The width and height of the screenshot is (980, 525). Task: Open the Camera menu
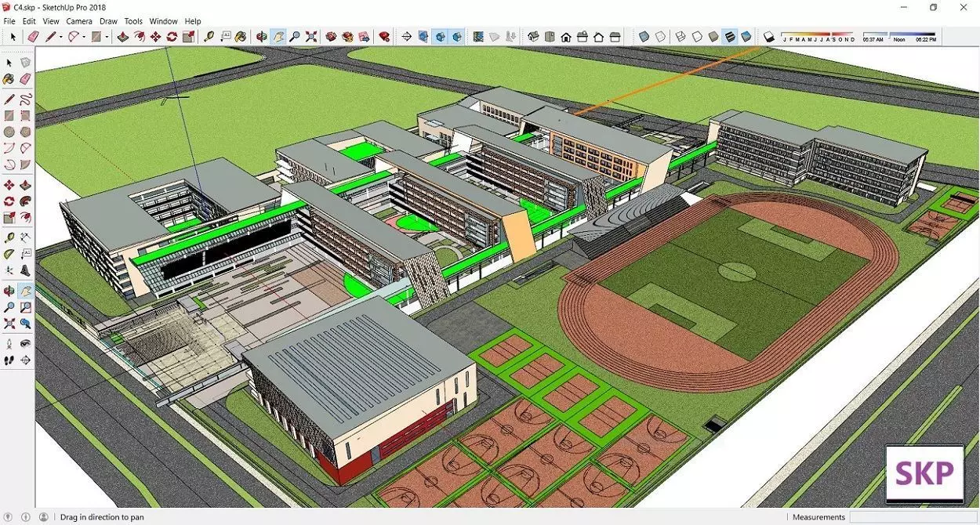coord(79,21)
